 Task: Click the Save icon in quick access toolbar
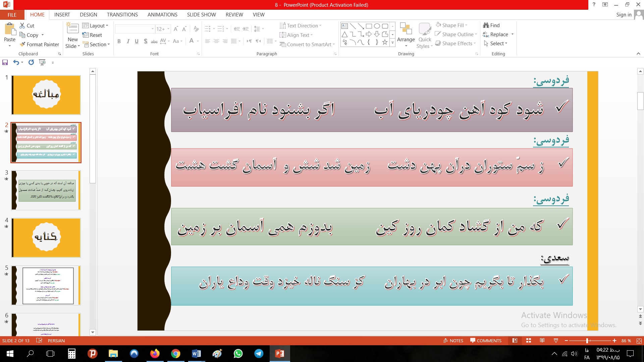pos(5,62)
